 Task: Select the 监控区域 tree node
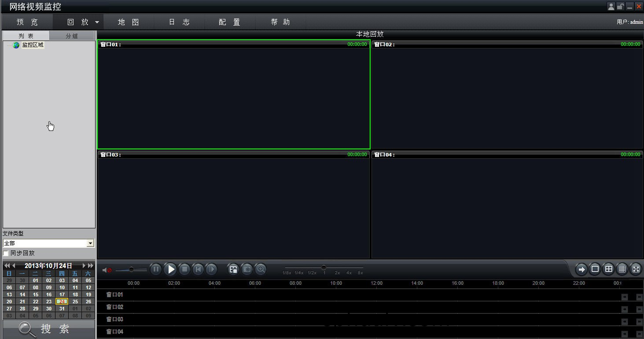click(x=33, y=45)
